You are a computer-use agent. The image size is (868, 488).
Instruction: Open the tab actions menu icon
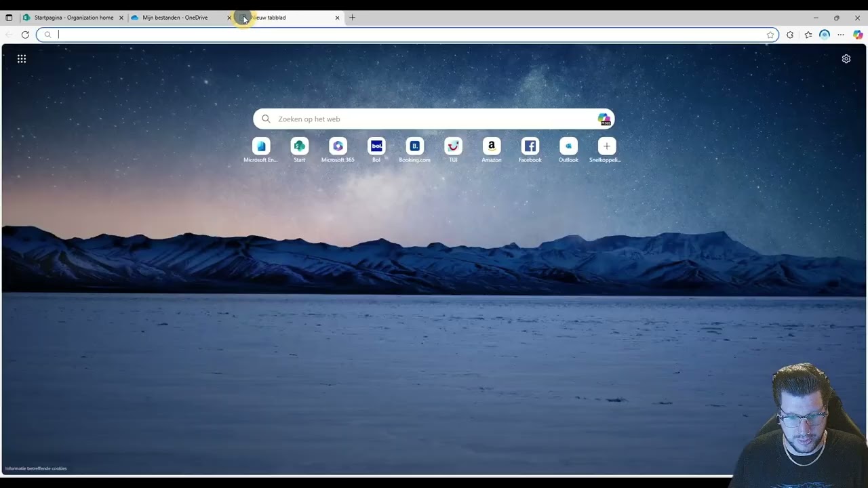coord(9,18)
